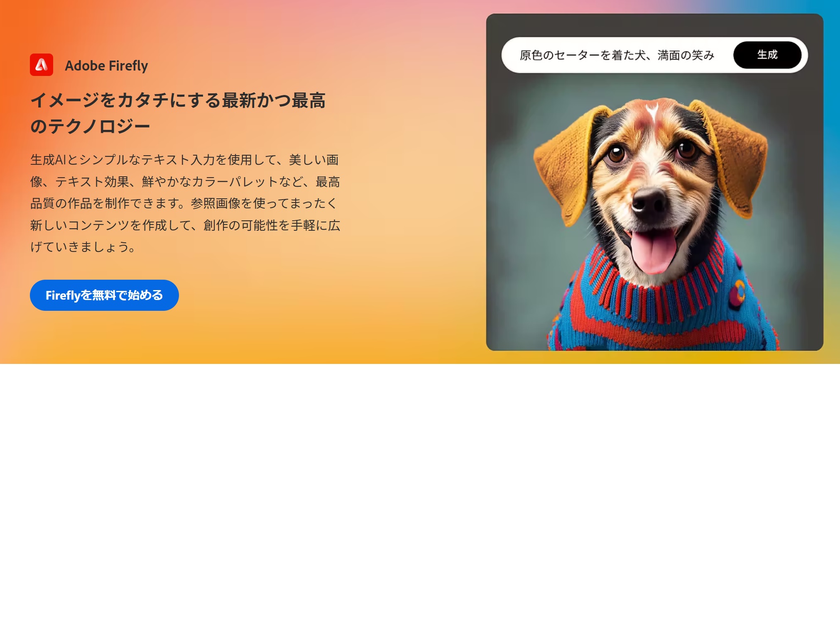840x632 pixels.
Task: Click the blank white area below the banner
Action: click(420, 498)
